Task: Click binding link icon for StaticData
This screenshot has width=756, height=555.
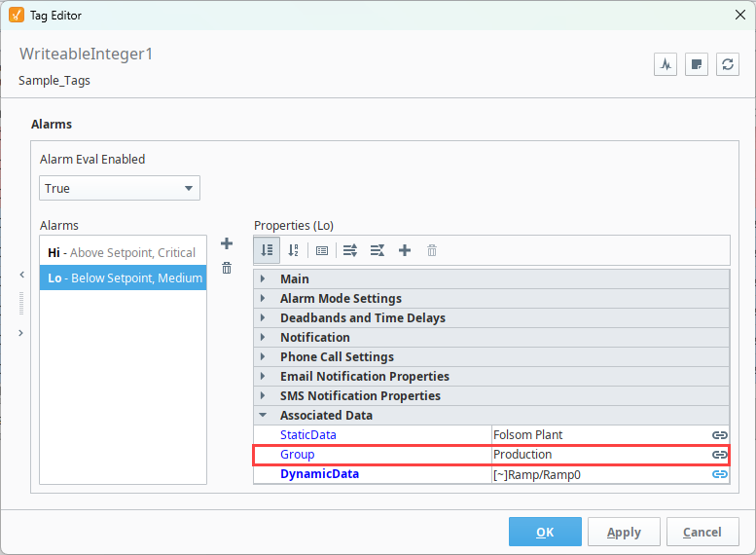Action: coord(719,435)
